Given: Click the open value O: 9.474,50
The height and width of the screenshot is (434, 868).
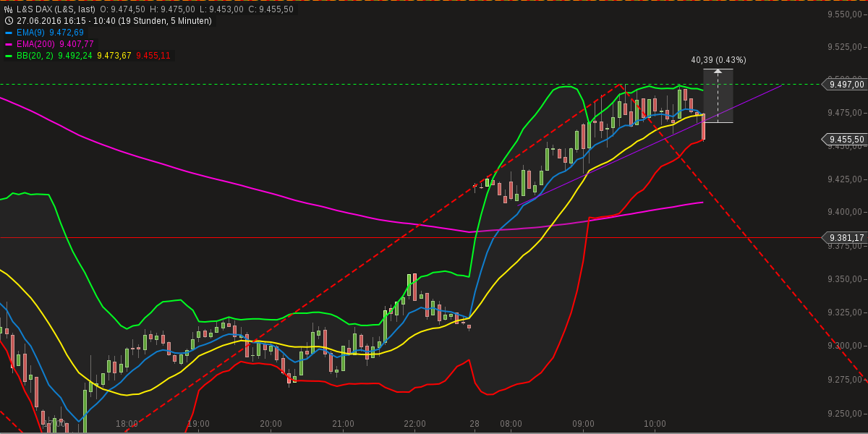Looking at the screenshot, I should pos(122,9).
